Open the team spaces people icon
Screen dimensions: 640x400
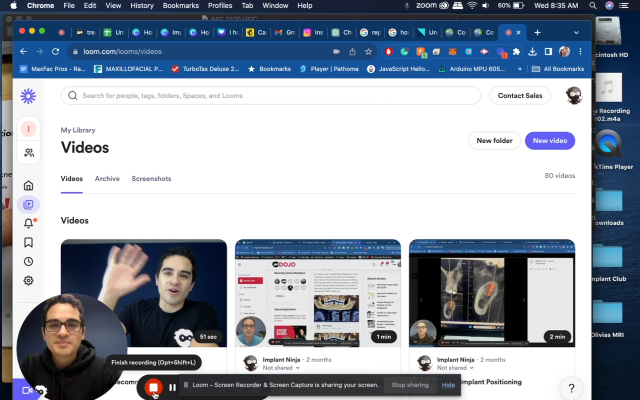tap(29, 152)
